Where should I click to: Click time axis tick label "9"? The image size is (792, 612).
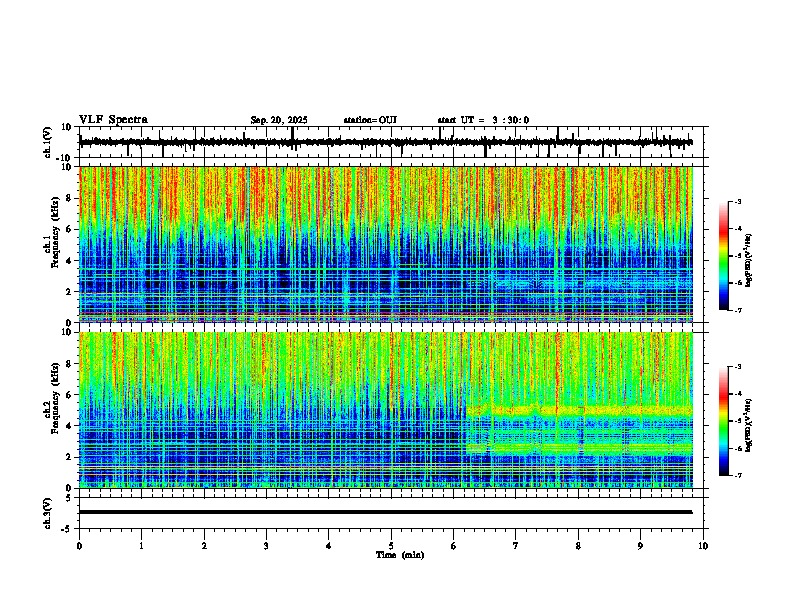coord(640,546)
